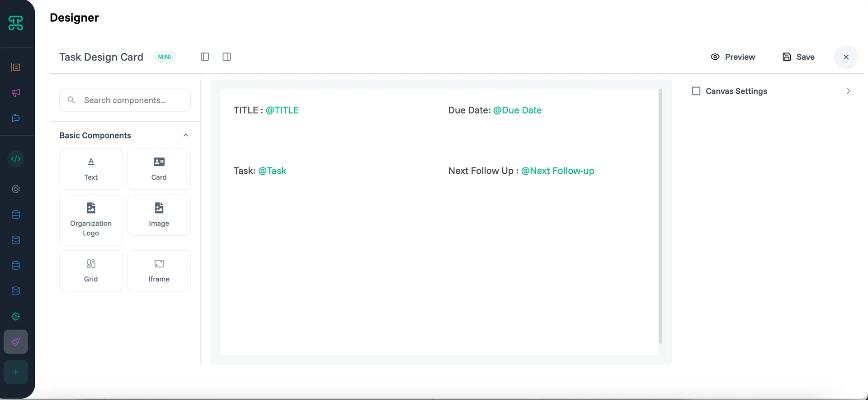
Task: Click the Preview button
Action: 733,57
